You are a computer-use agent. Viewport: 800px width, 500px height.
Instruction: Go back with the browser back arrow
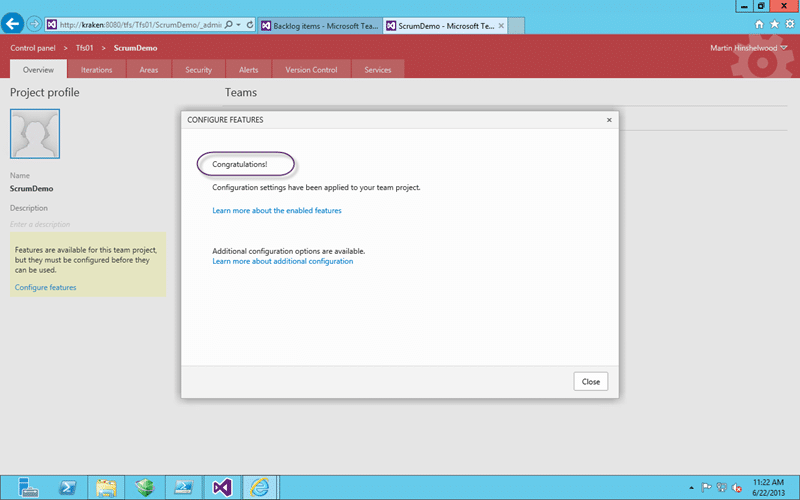(x=12, y=23)
